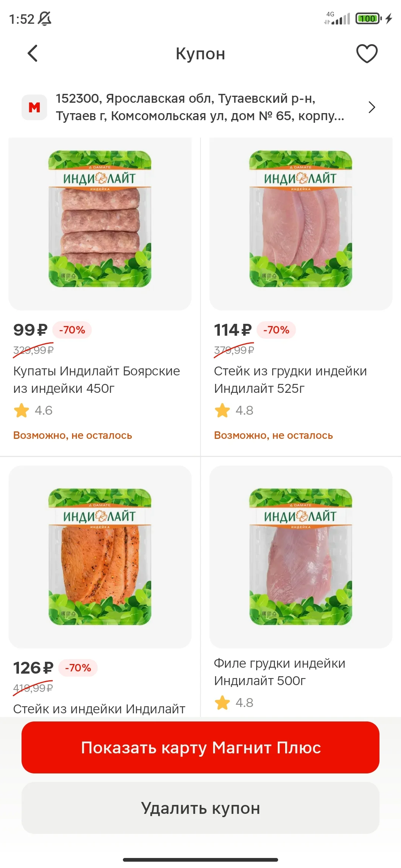Expand store address with right chevron
Screen dimensions: 401x868
click(372, 107)
